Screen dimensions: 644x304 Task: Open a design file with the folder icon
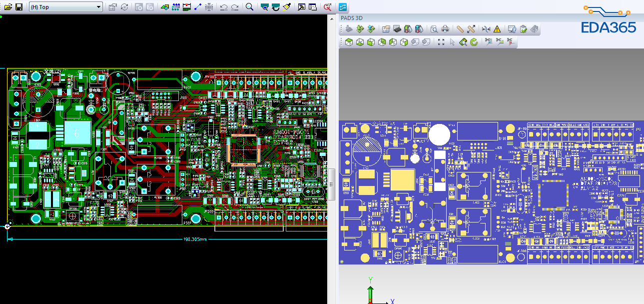point(8,7)
